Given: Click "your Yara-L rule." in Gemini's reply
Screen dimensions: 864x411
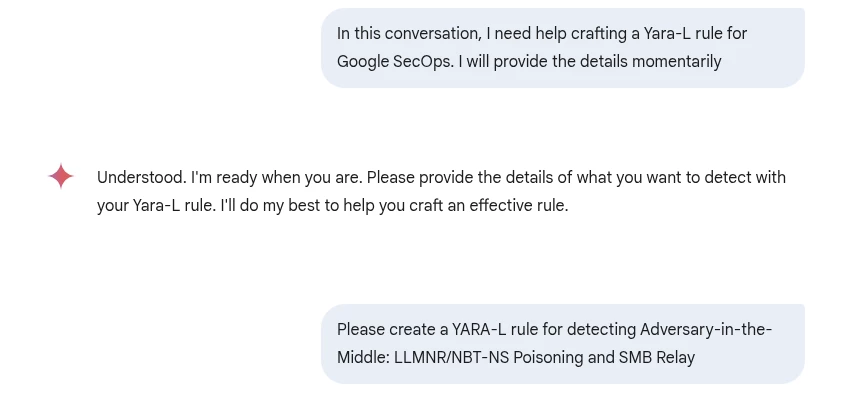Looking at the screenshot, I should point(156,206).
